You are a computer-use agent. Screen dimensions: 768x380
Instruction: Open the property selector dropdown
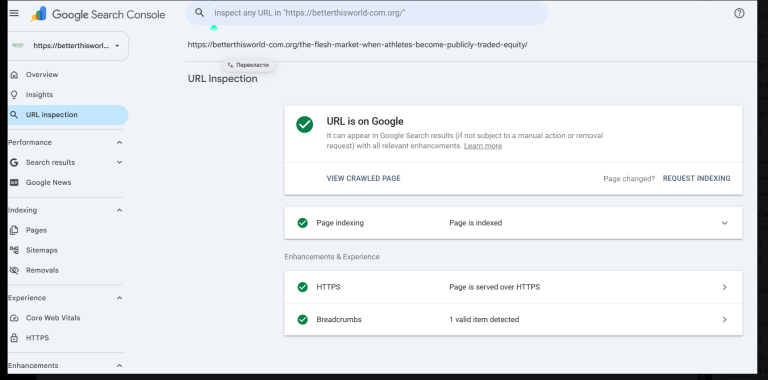click(x=69, y=46)
